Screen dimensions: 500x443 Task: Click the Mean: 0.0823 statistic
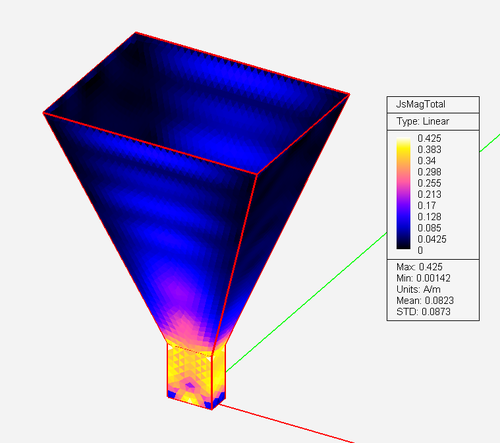coord(425,300)
